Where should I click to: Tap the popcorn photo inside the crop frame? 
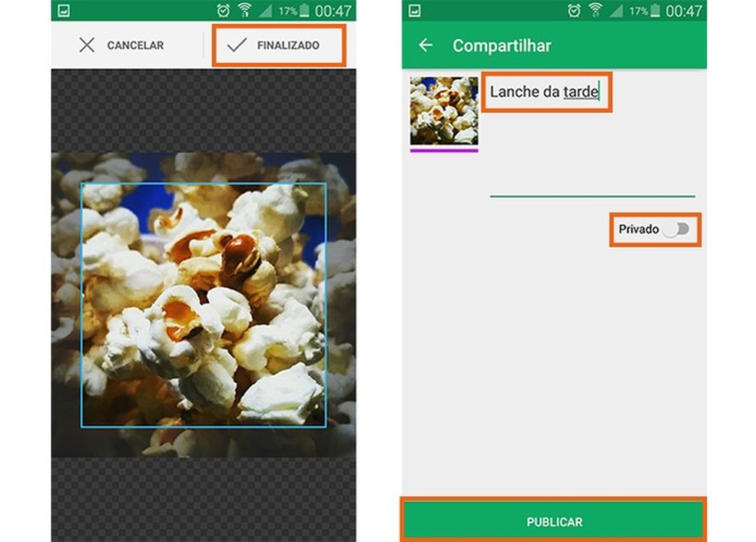(x=204, y=305)
